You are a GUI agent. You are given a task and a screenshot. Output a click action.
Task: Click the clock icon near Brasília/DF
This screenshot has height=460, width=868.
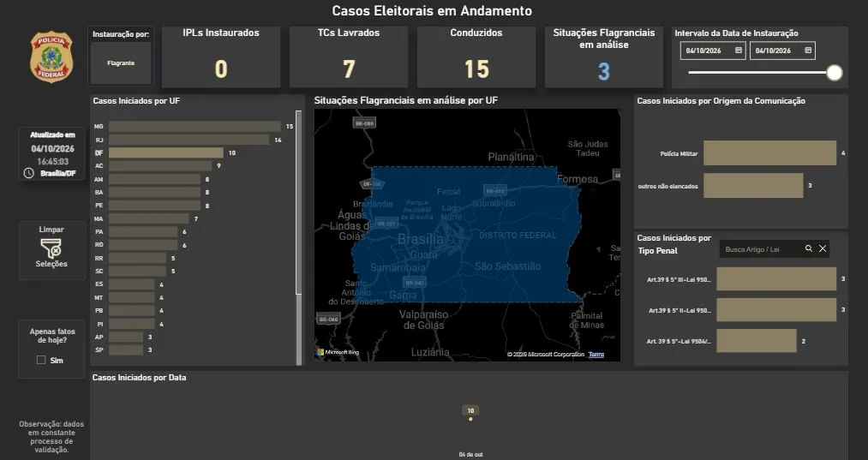point(29,173)
